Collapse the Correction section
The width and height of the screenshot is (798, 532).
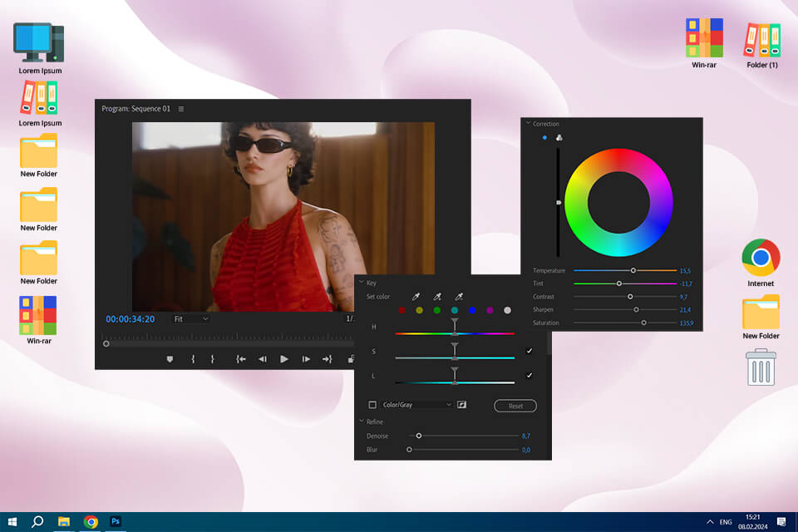pos(528,124)
